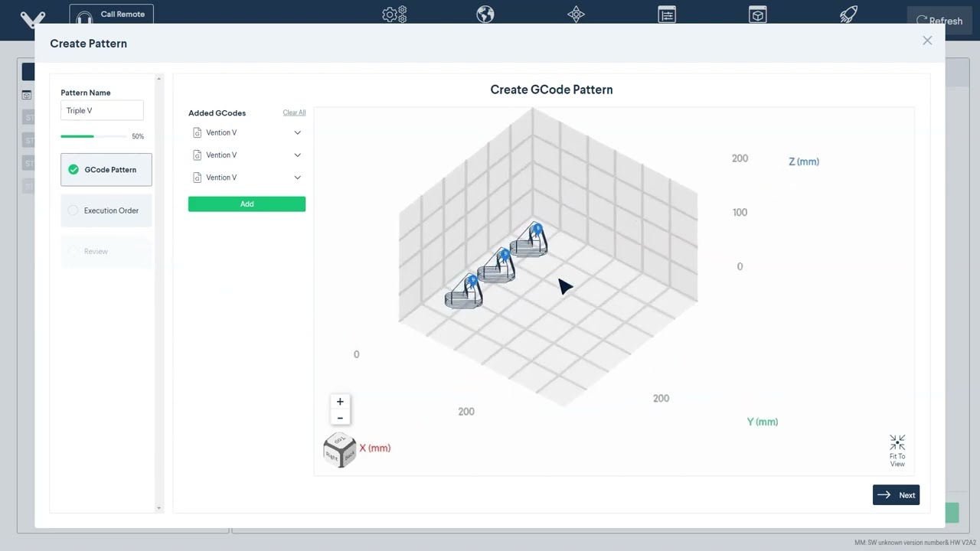Open the globe network icon

(x=485, y=14)
